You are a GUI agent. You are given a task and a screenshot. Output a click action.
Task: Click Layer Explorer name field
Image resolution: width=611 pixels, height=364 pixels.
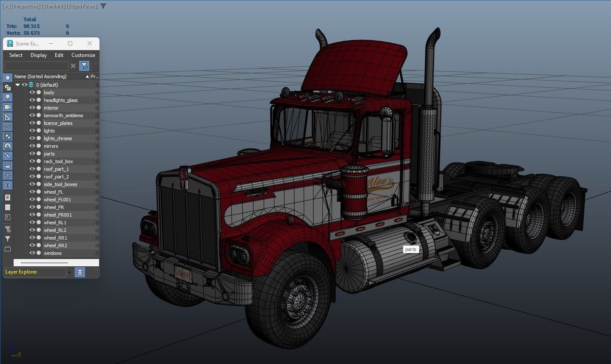point(35,272)
